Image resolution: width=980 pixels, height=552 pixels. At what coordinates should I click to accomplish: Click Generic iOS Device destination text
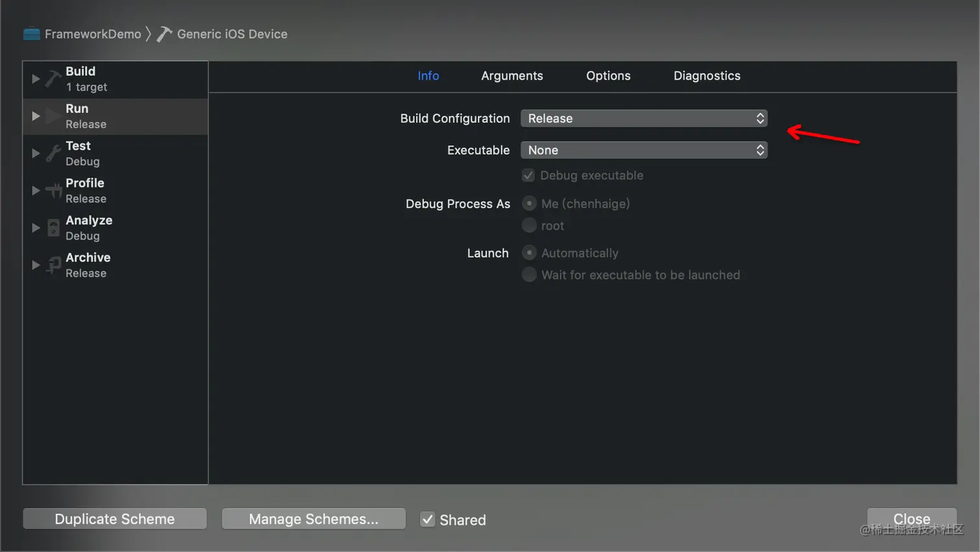pyautogui.click(x=232, y=34)
